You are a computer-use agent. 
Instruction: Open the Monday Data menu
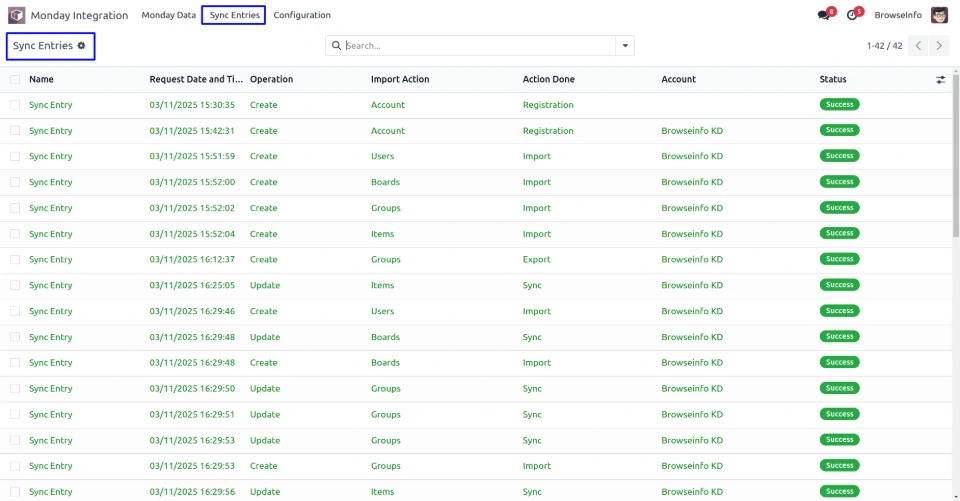pos(169,15)
